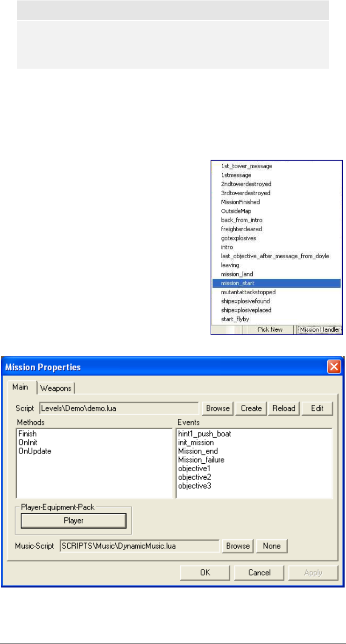Click the Music-Script path field

click(x=140, y=546)
